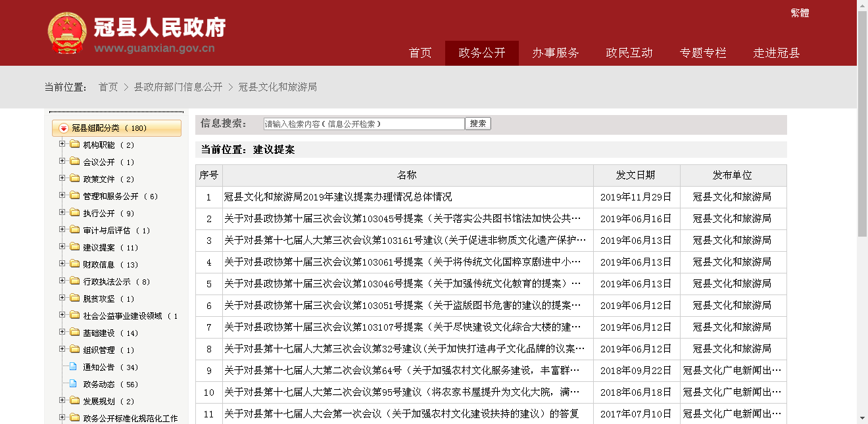Click the folder icon next to 建议提案
The width and height of the screenshot is (868, 424).
pos(74,247)
